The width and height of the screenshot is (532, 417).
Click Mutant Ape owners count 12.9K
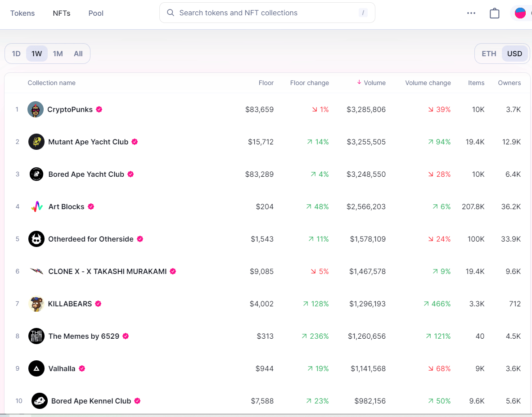point(511,142)
